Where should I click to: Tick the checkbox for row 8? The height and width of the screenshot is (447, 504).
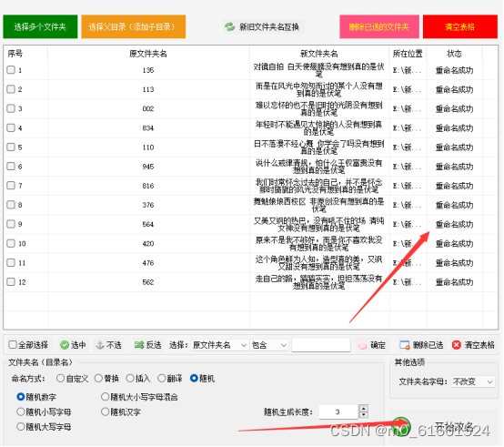pos(11,205)
